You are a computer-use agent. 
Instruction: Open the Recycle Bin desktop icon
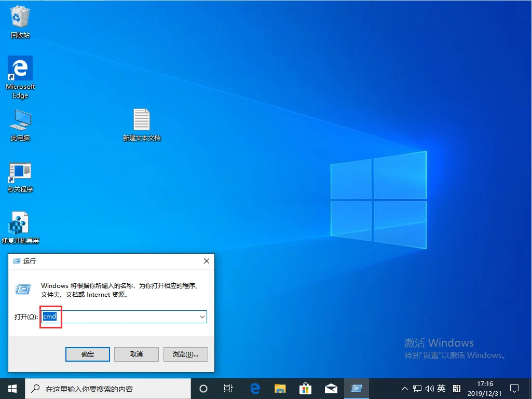[20, 22]
